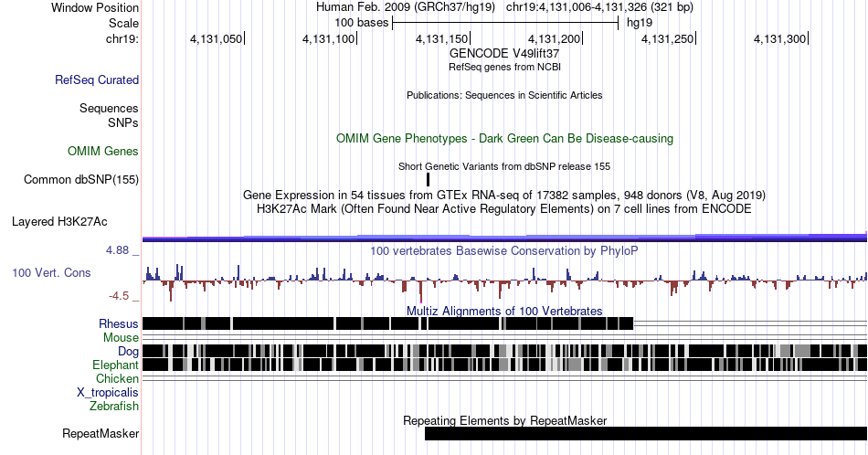Click the OMIM Gene Phenotypes title
Screen dimensions: 868x455
[504, 138]
